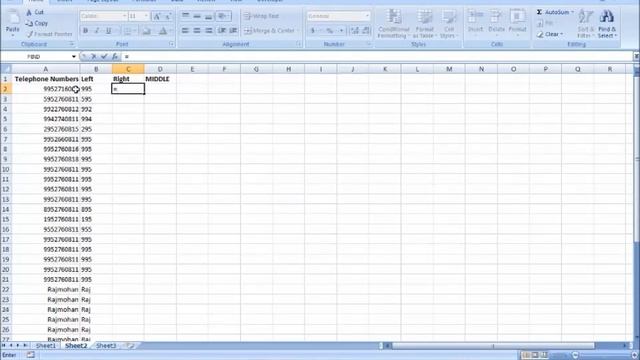The width and height of the screenshot is (640, 360).
Task: Click cell with header Telephone Numbers
Action: 46,79
